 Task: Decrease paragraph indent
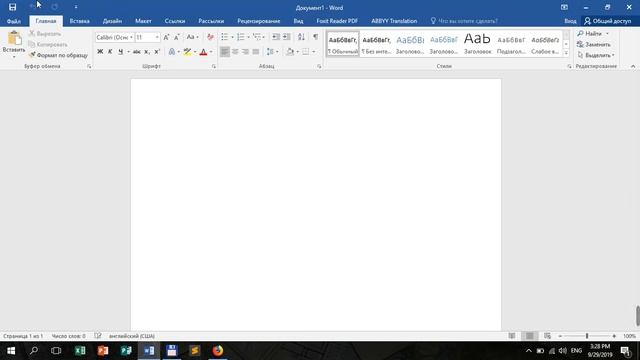click(276, 37)
